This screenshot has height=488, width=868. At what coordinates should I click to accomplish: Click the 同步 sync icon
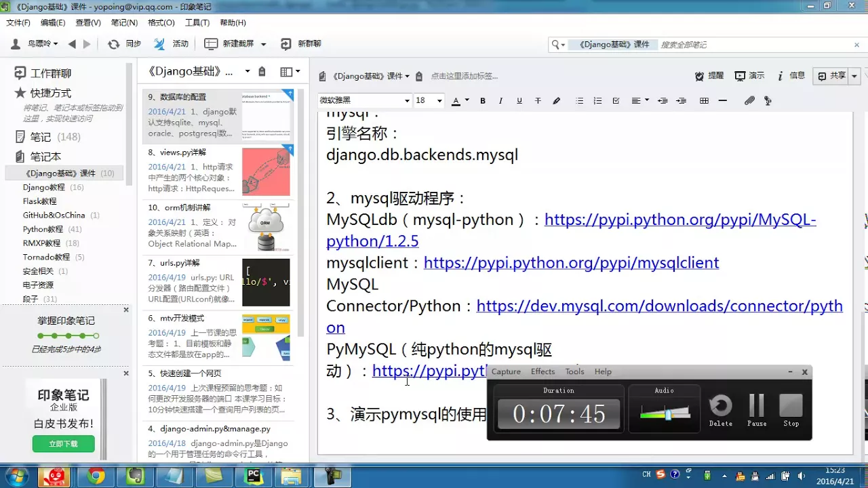pyautogui.click(x=113, y=44)
